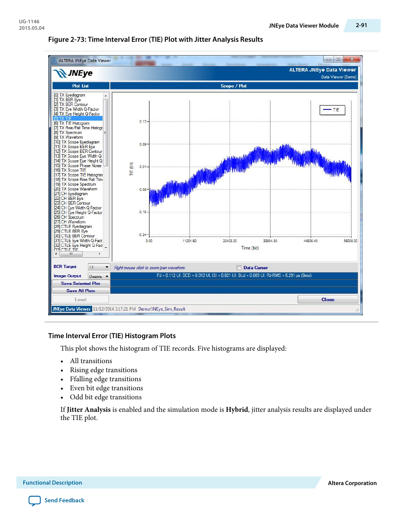Select [28] CTLE Eyediagram plot
Viewport: 411px width, 532px height.
(73, 227)
